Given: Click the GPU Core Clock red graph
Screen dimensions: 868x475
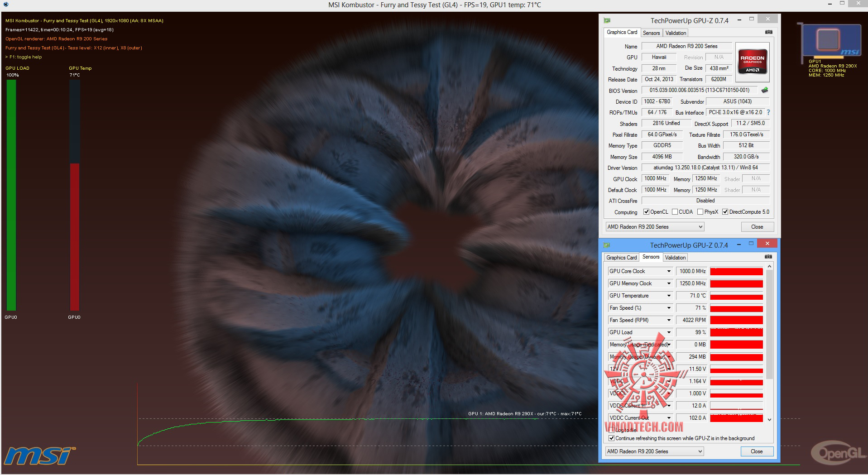Looking at the screenshot, I should tap(736, 271).
